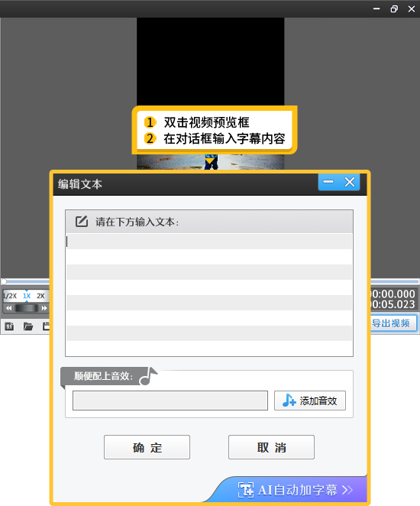Click the open folder icon
The width and height of the screenshot is (420, 506).
point(28,326)
